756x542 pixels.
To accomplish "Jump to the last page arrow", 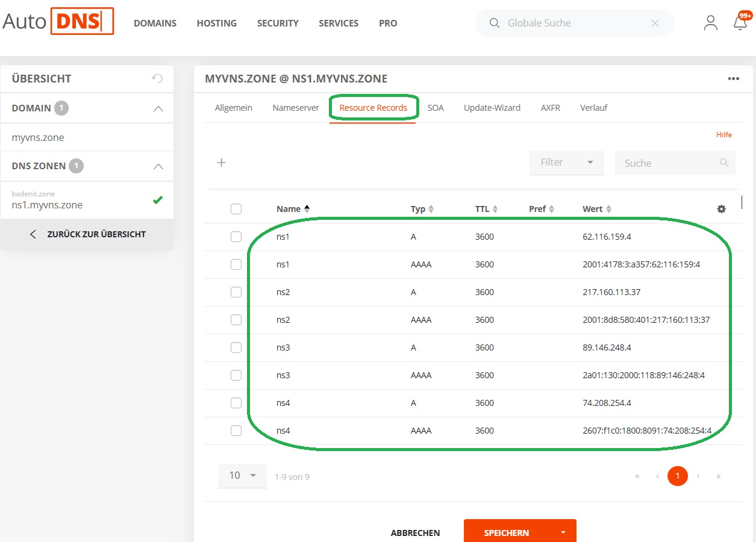I will click(719, 476).
